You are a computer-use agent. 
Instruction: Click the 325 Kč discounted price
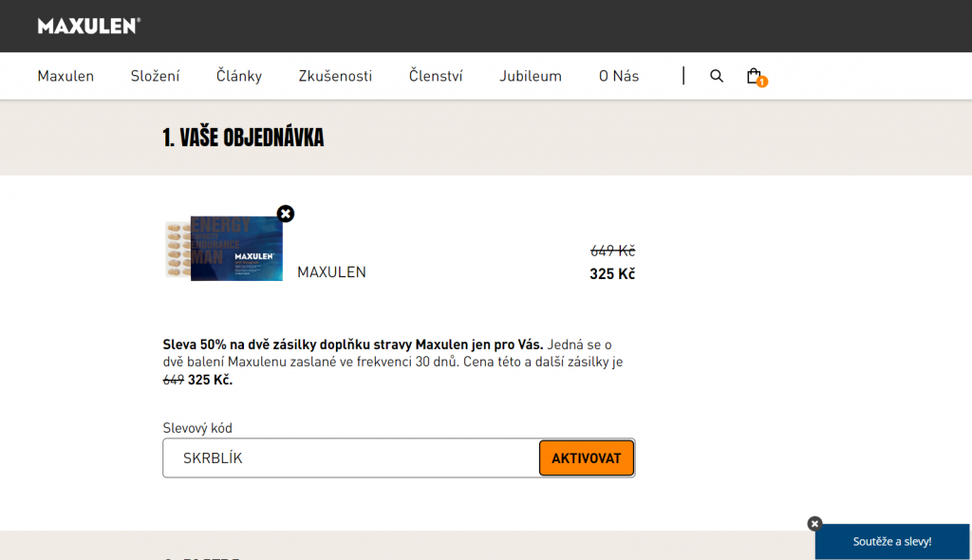click(x=612, y=274)
